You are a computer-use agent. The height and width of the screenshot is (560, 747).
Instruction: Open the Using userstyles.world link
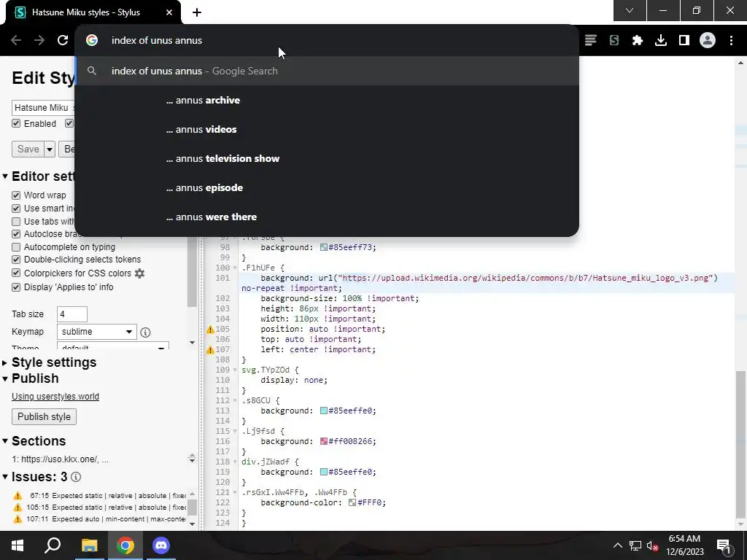tap(55, 396)
